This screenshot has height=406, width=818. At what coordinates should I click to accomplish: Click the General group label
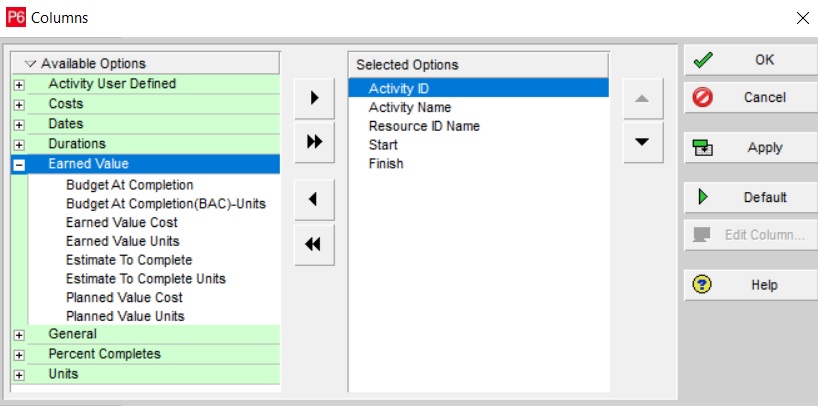click(73, 334)
